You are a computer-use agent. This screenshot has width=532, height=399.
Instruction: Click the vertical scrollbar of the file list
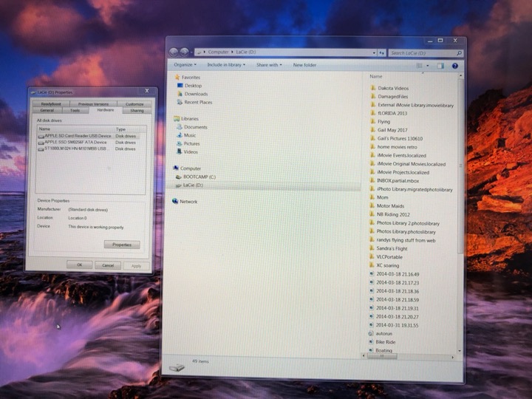point(460,166)
